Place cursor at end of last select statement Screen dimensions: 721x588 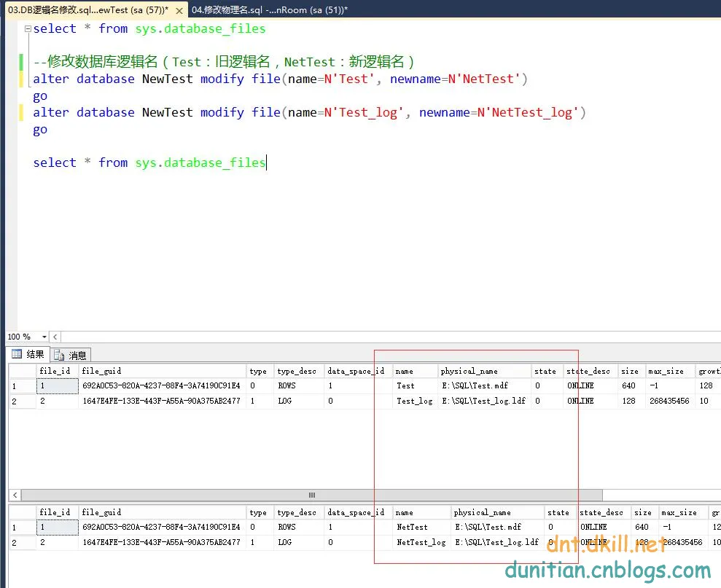click(266, 163)
